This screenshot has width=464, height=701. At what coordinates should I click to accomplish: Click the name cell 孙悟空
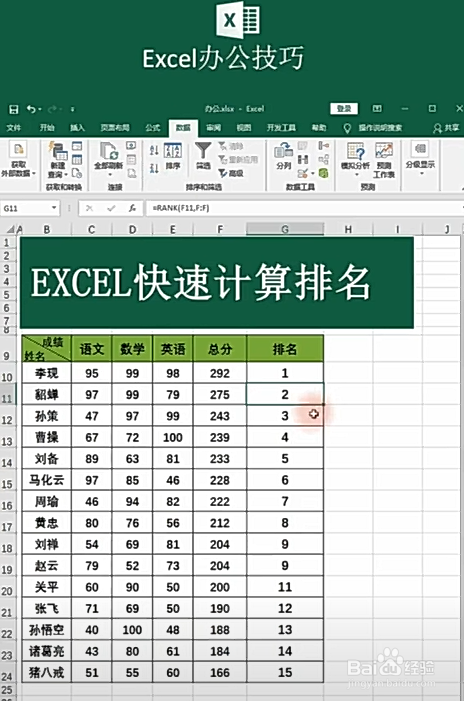(46, 630)
